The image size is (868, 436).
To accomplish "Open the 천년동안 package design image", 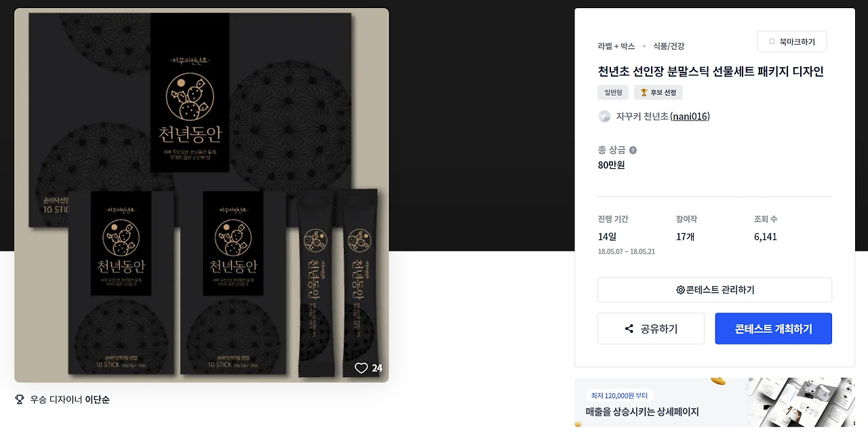I will [201, 195].
